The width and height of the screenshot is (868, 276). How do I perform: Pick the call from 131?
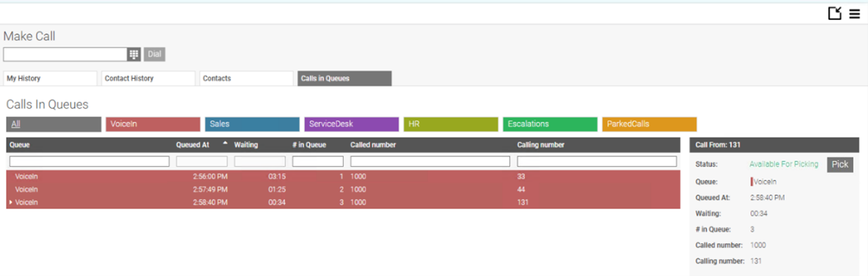(840, 165)
